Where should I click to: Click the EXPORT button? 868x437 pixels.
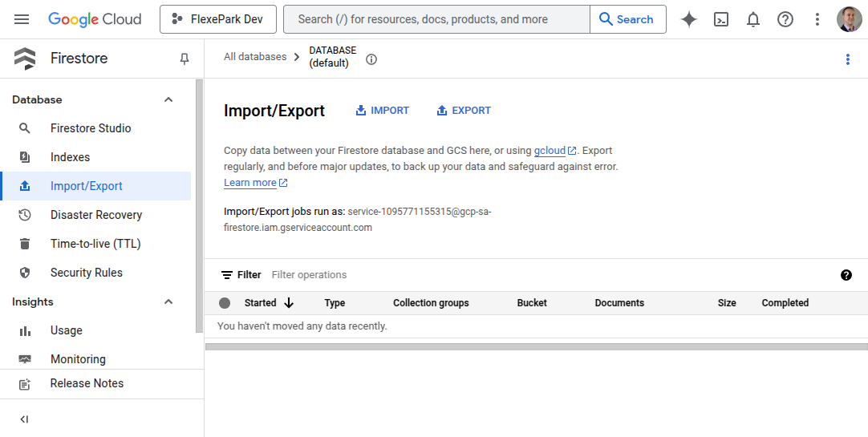pyautogui.click(x=464, y=111)
